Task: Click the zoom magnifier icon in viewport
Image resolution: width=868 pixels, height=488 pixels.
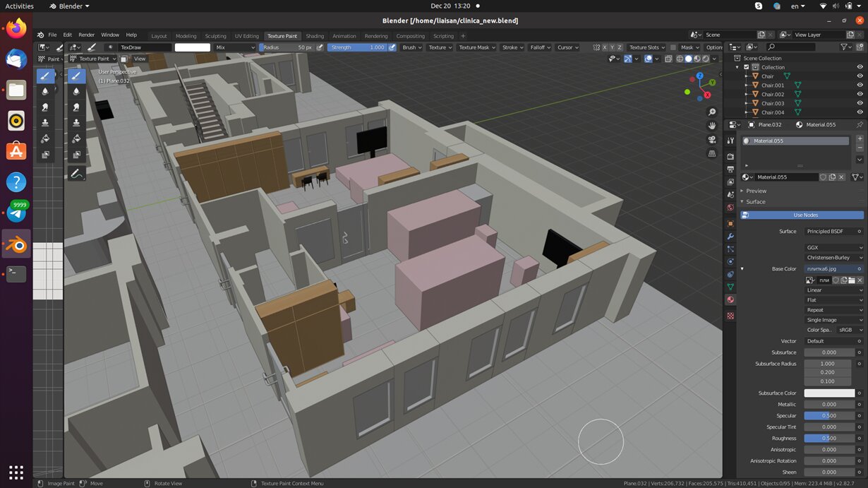Action: [712, 112]
